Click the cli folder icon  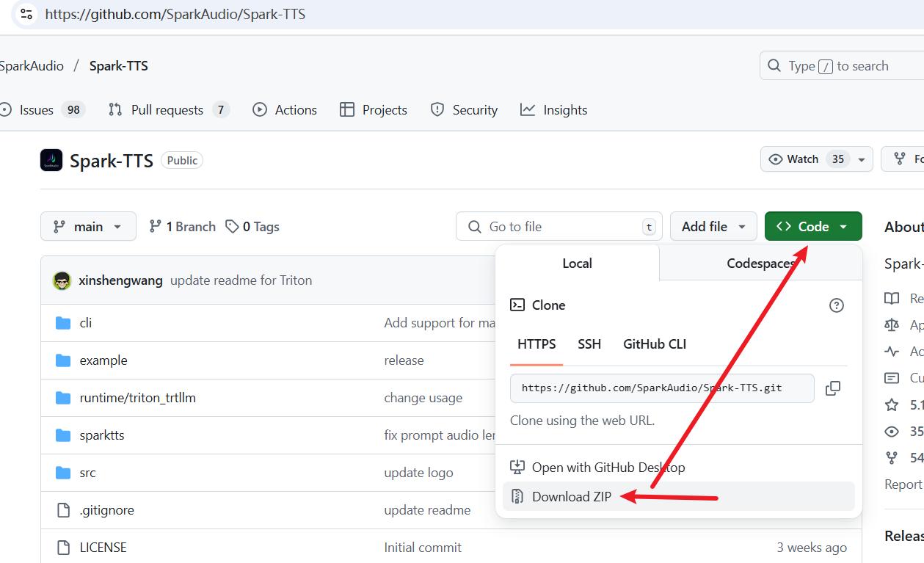coord(63,323)
